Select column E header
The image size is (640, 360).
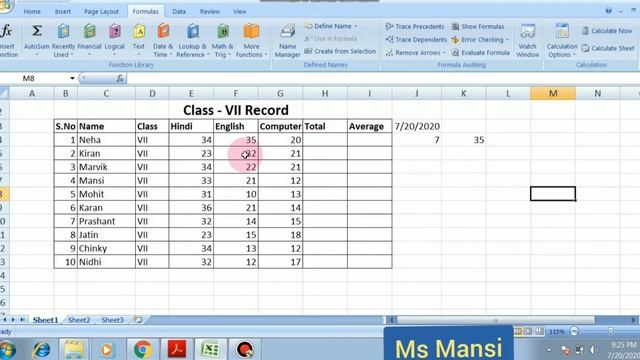point(191,93)
